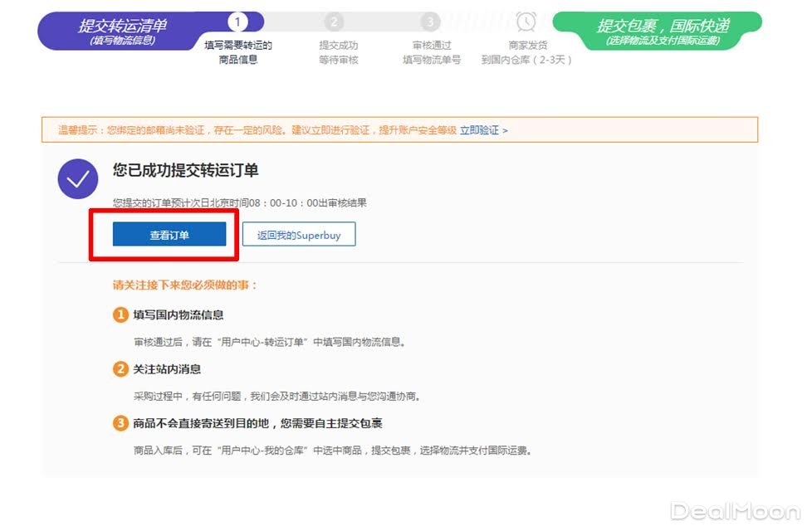
Task: Click the 审核通过 填写物流单号 step label
Action: [x=431, y=52]
